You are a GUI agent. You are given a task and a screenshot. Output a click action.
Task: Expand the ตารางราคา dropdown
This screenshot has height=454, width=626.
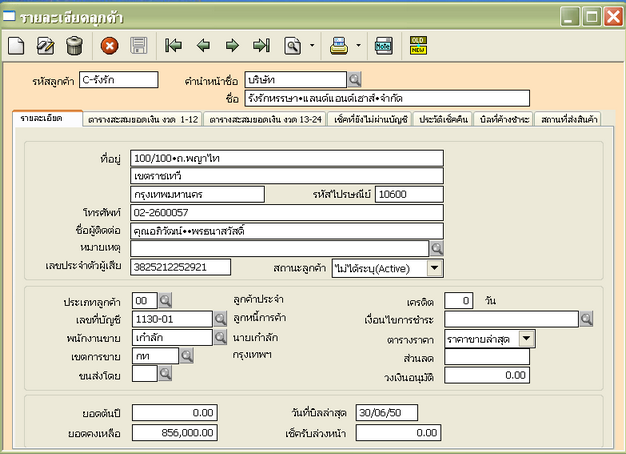(527, 338)
